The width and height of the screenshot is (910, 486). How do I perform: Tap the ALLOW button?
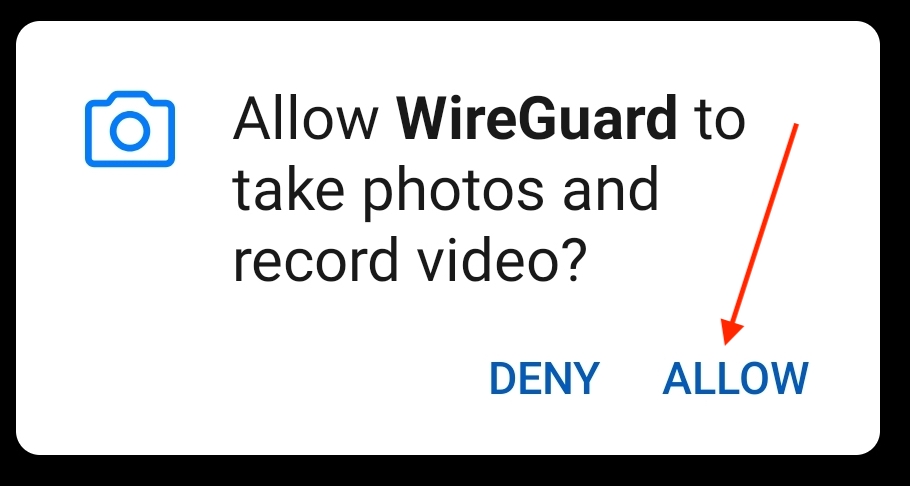pos(735,379)
